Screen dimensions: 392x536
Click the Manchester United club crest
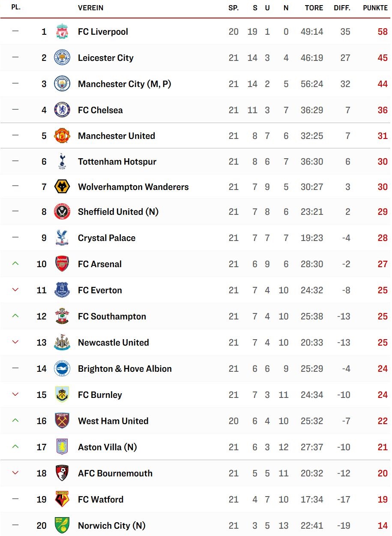click(62, 136)
